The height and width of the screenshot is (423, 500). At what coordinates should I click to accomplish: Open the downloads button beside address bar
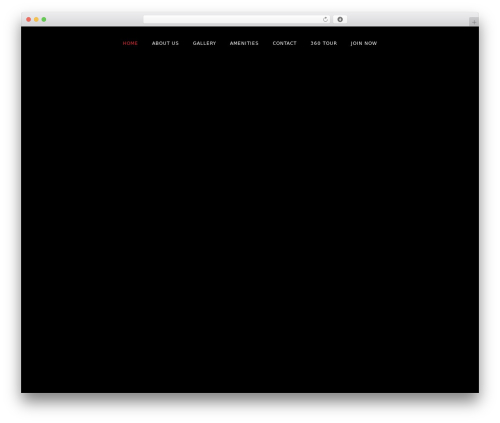(340, 19)
